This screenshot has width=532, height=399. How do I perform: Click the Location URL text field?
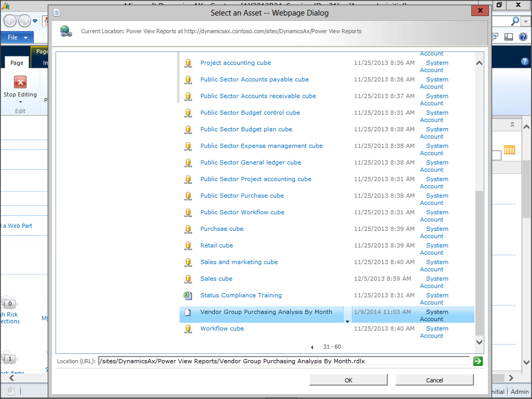[x=284, y=361]
